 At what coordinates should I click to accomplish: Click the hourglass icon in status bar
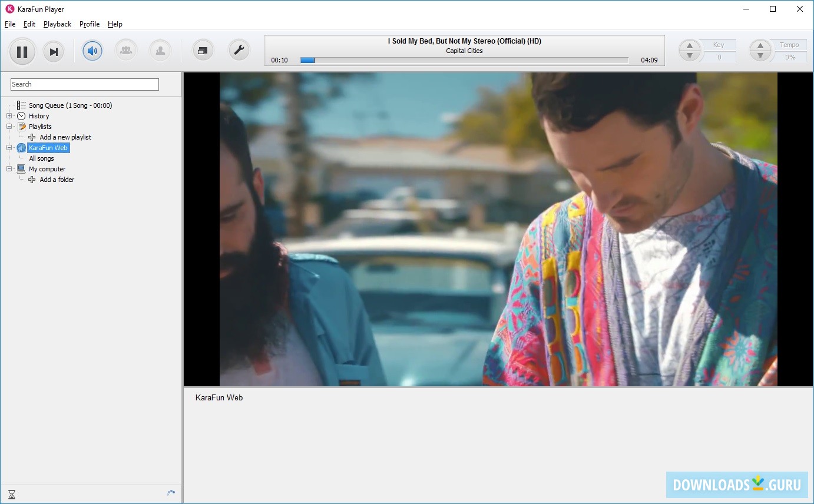click(11, 495)
